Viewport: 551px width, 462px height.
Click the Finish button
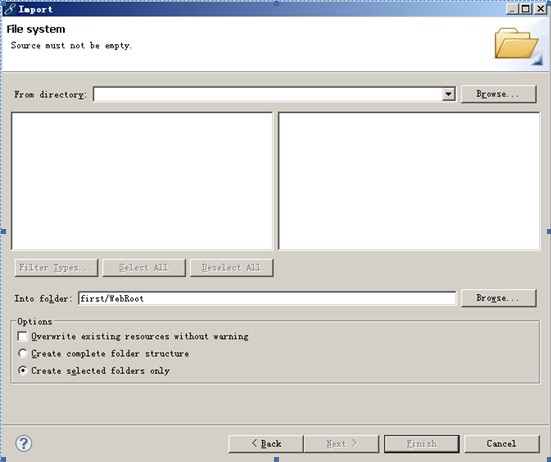coord(422,444)
